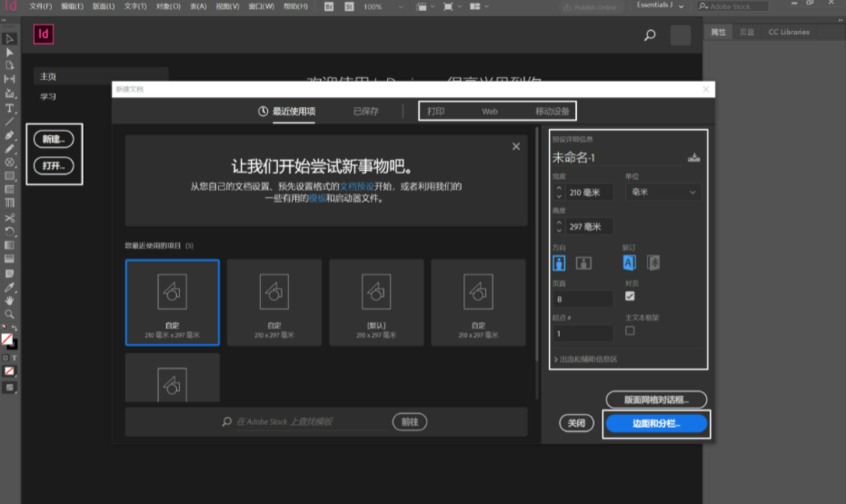Enable the 主文本框架 checkbox
Screen dimensions: 846x504
point(630,331)
